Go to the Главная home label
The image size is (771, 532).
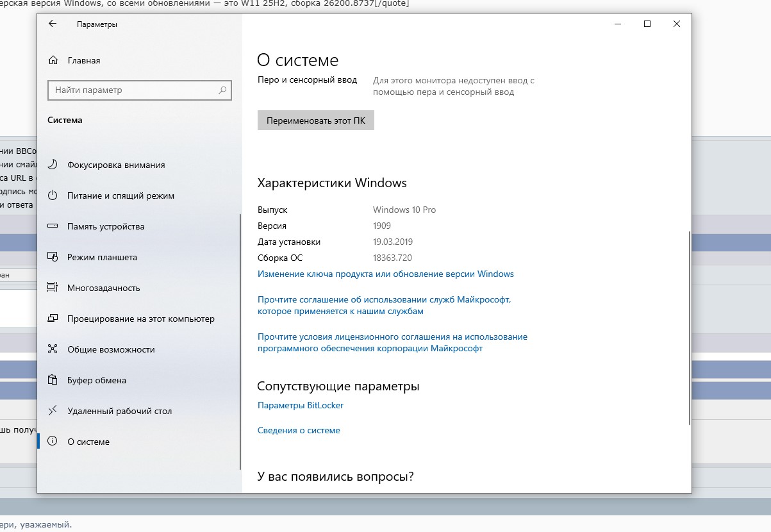[x=84, y=60]
